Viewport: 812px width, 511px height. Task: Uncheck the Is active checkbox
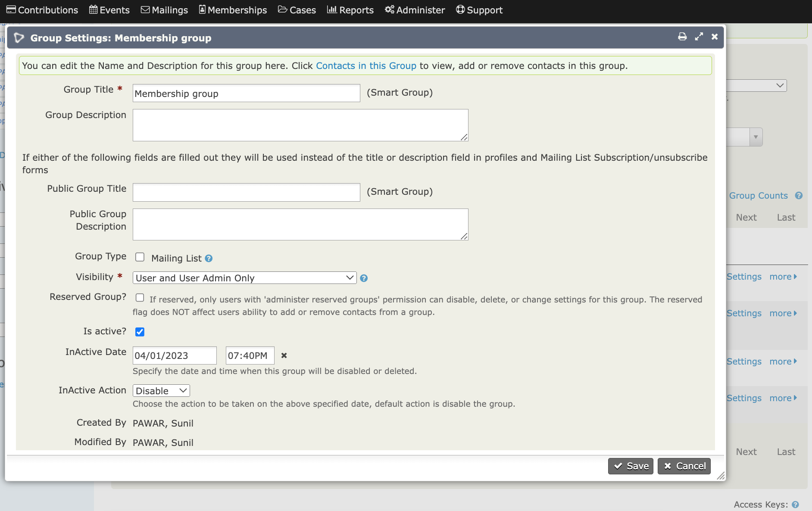140,332
